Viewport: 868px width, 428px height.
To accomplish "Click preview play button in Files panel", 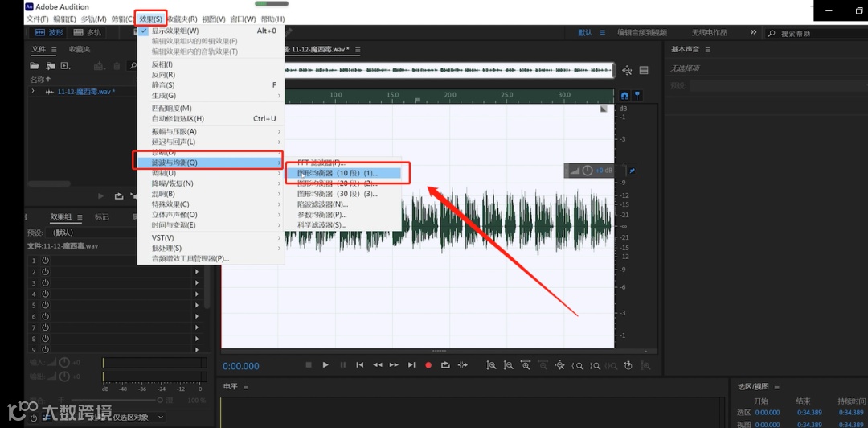I will [100, 196].
